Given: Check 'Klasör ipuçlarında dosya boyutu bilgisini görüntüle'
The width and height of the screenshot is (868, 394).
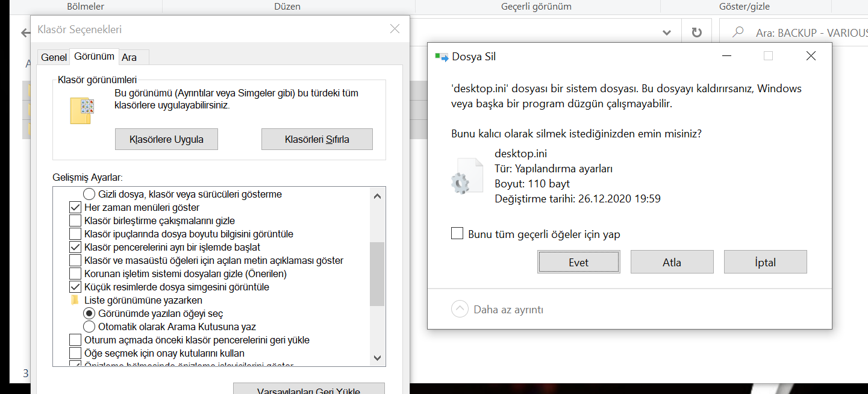Looking at the screenshot, I should [75, 234].
